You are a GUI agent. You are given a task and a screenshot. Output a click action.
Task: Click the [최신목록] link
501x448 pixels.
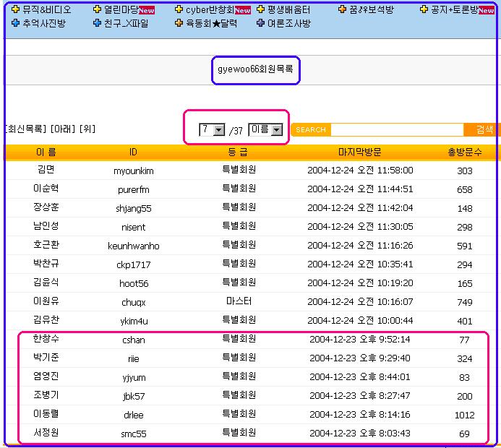(x=26, y=129)
